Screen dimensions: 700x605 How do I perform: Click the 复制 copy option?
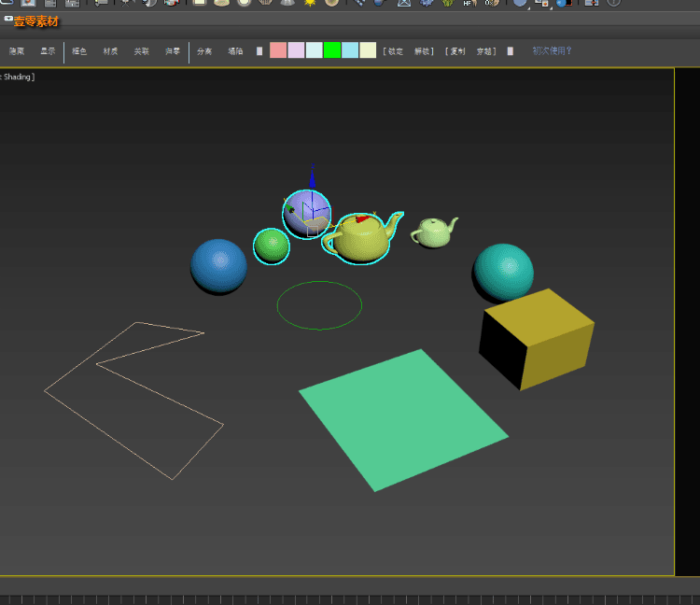[x=457, y=51]
